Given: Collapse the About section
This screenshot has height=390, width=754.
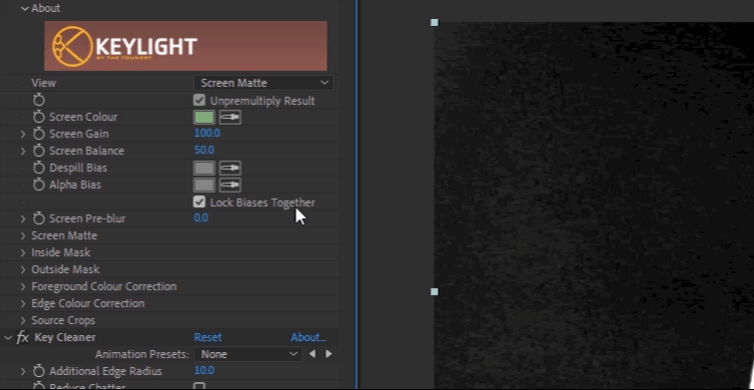Looking at the screenshot, I should (25, 8).
